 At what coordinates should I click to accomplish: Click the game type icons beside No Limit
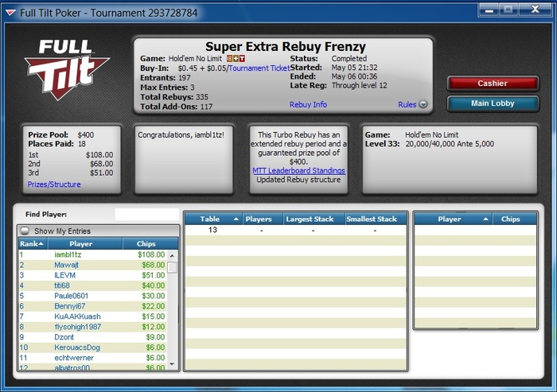pos(236,59)
